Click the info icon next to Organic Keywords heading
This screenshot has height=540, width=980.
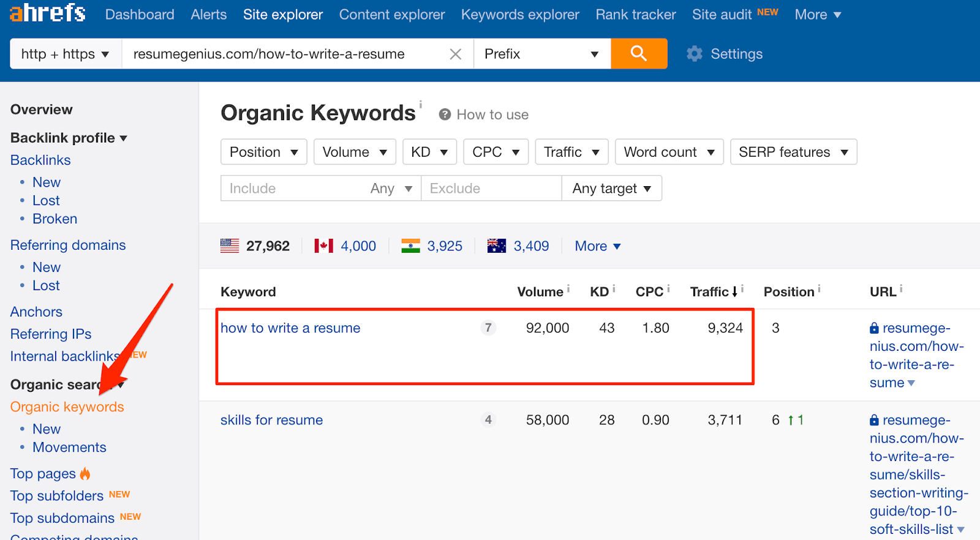coord(420,104)
